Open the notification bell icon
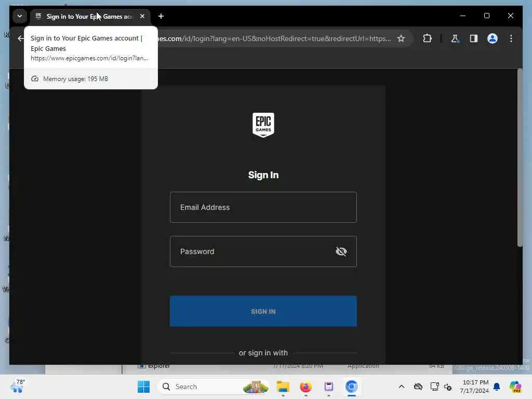The height and width of the screenshot is (399, 532). pyautogui.click(x=497, y=387)
